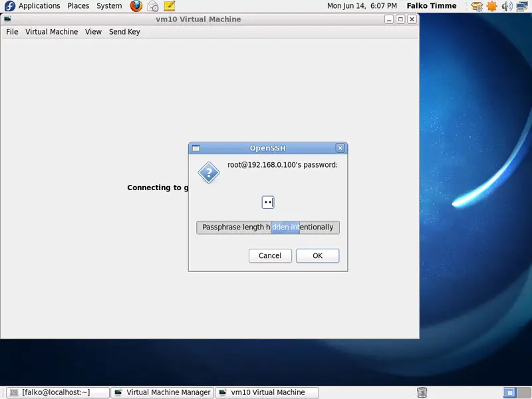Maximize the vm10 Virtual Machine window
This screenshot has height=399, width=532.
click(400, 19)
